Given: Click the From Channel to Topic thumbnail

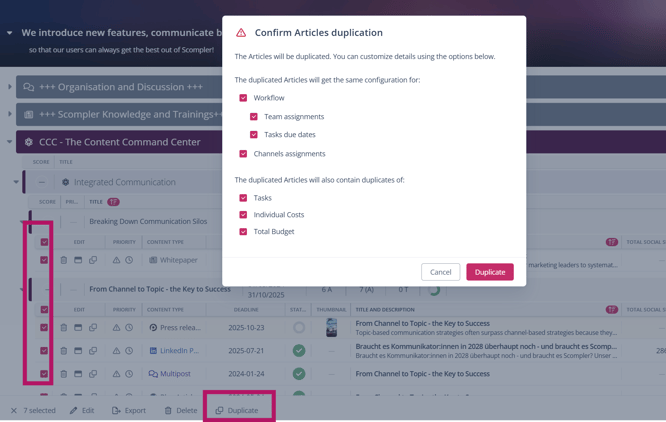Looking at the screenshot, I should pos(332,327).
